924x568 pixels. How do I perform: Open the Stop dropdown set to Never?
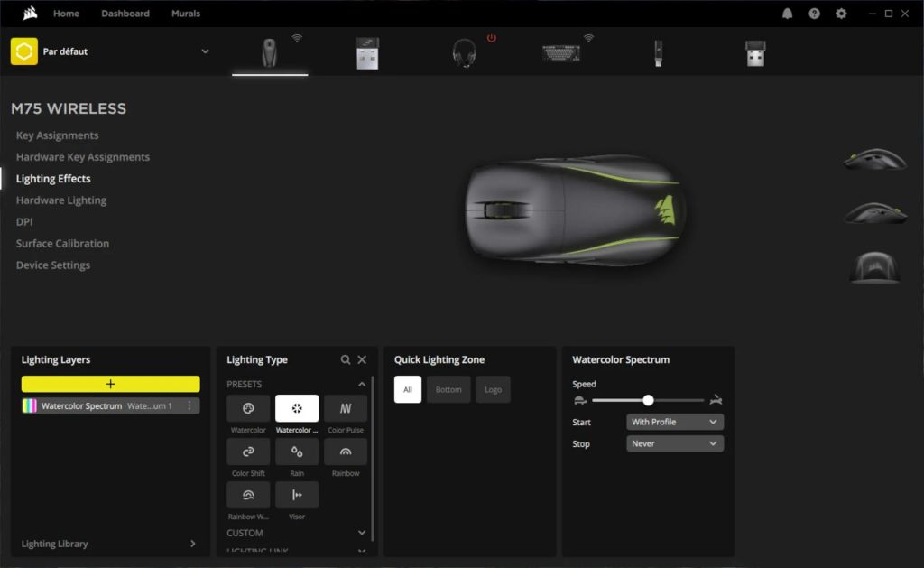click(x=674, y=443)
